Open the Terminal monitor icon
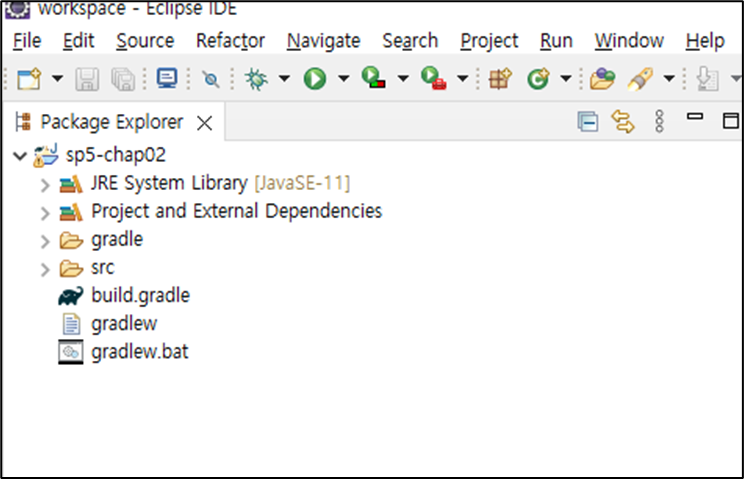744x479 pixels. pyautogui.click(x=167, y=79)
